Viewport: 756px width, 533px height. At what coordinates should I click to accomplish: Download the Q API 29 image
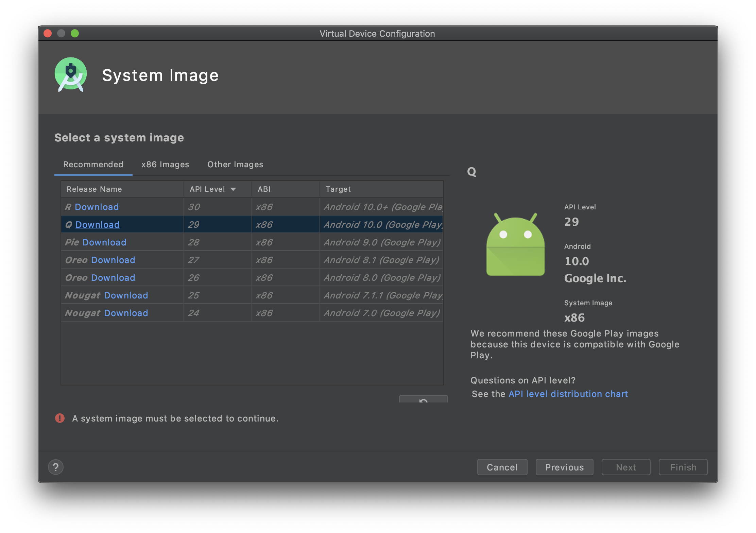(98, 225)
